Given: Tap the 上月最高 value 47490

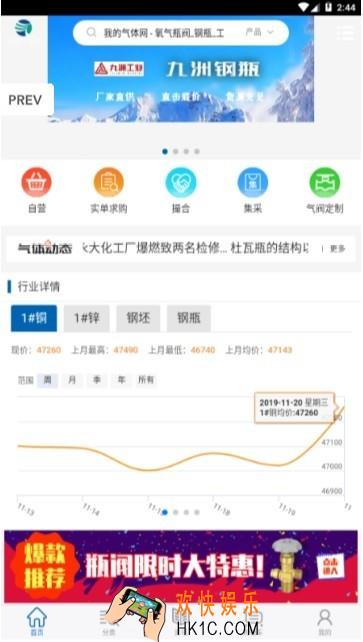Looking at the screenshot, I should coord(126,350).
